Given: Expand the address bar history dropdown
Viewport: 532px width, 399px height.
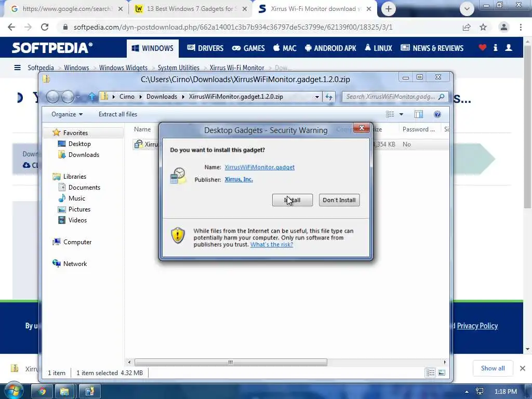Looking at the screenshot, I should [317, 97].
